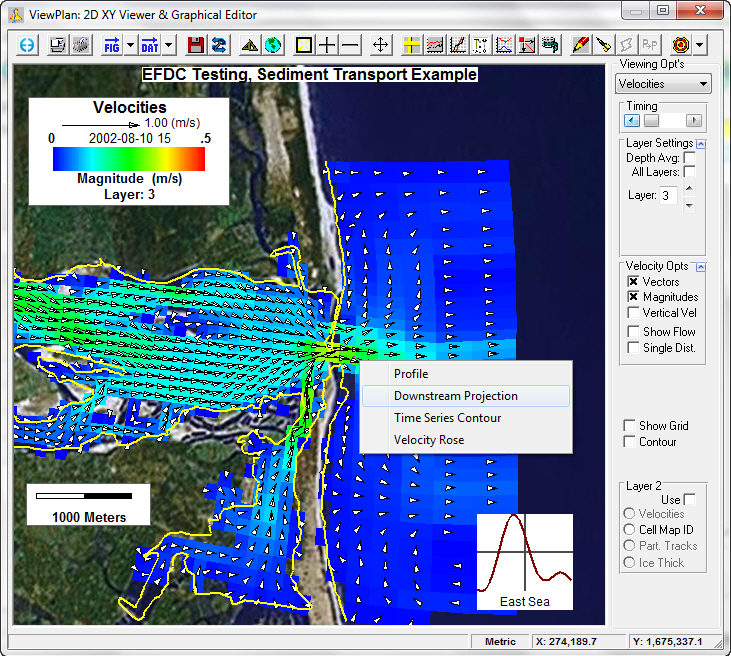Check the Depth Avg option
The width and height of the screenshot is (731, 656).
click(x=689, y=158)
